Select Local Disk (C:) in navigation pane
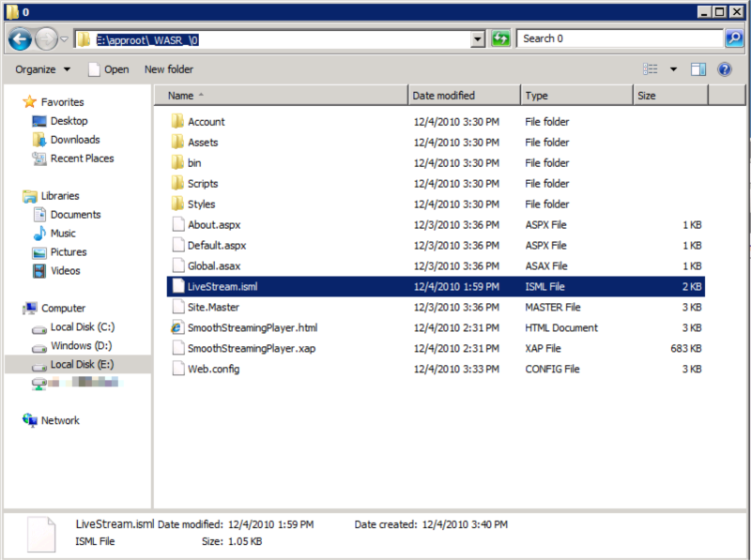The height and width of the screenshot is (560, 751). pyautogui.click(x=82, y=327)
